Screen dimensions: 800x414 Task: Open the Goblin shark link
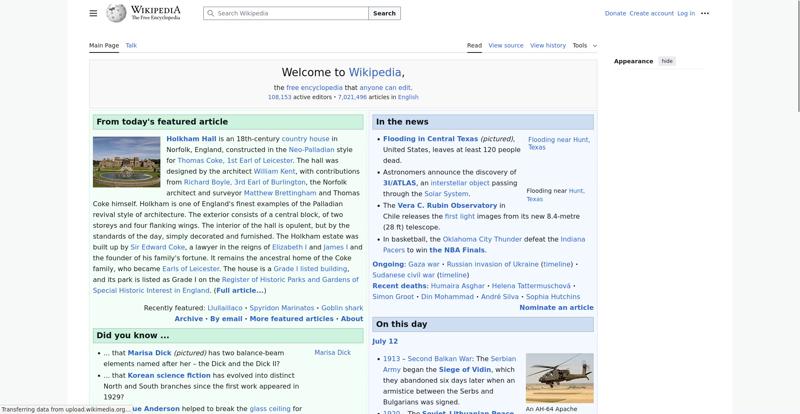coord(342,308)
